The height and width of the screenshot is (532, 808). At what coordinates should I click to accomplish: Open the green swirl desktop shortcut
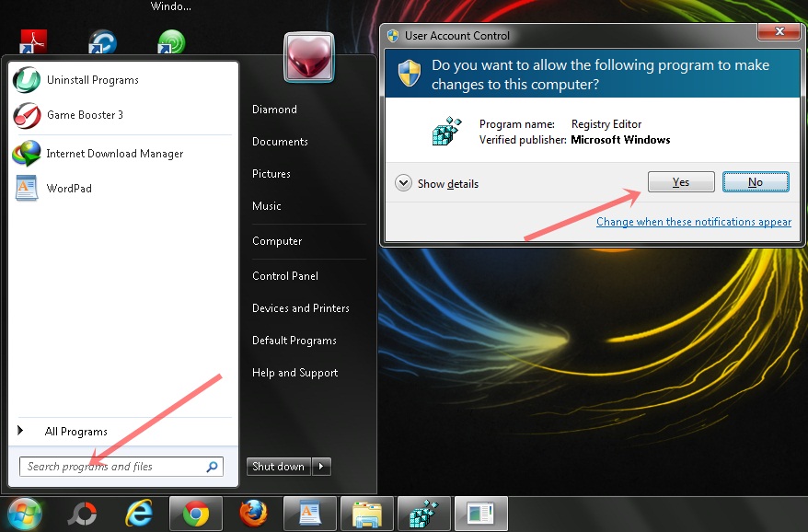(171, 42)
